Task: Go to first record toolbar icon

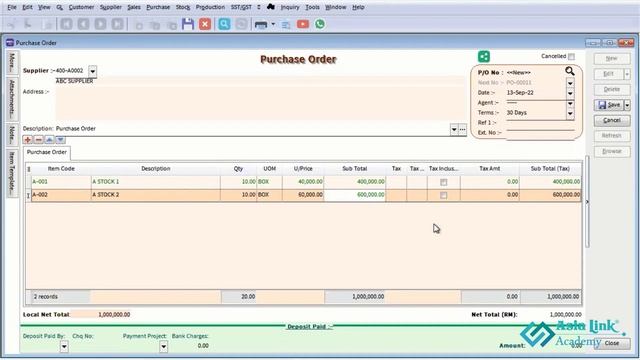Action: coord(67,24)
